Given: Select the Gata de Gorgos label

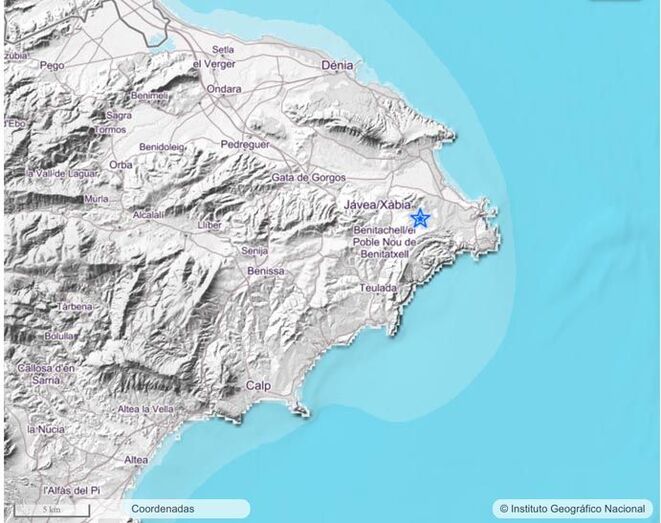Looking at the screenshot, I should [309, 177].
